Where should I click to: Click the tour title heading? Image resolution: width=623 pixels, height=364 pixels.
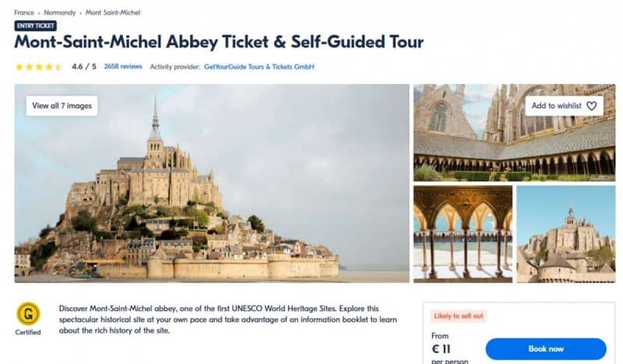218,43
